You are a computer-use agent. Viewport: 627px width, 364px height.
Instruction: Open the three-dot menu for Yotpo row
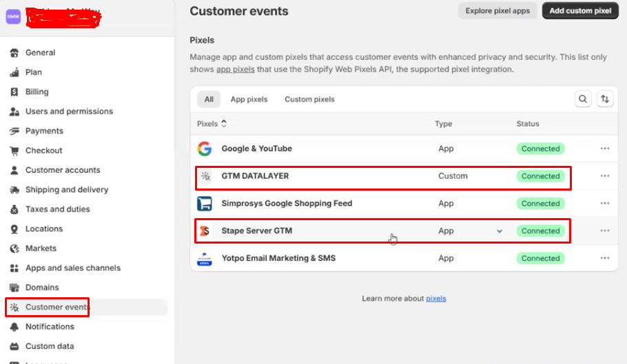point(605,259)
